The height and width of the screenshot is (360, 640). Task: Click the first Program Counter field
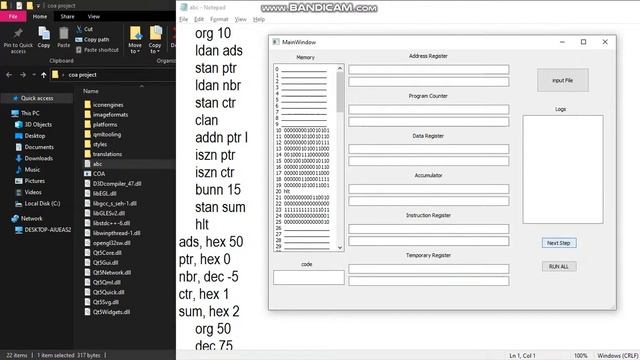point(429,109)
